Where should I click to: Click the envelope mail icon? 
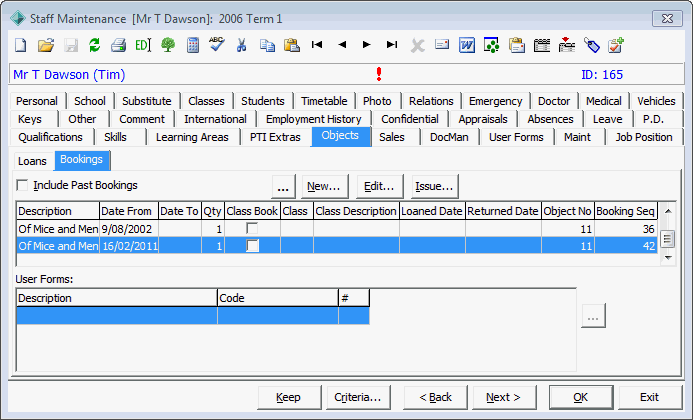click(442, 44)
